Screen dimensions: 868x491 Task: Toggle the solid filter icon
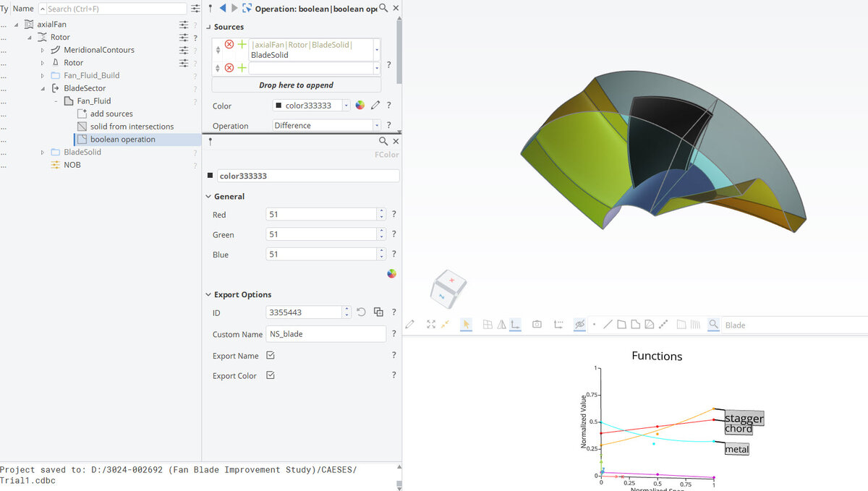635,325
